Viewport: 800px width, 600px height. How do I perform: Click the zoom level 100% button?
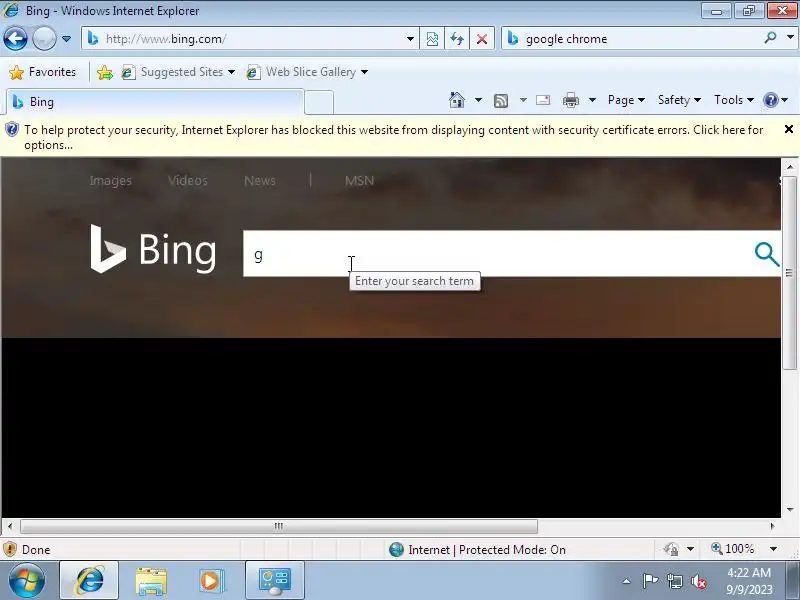click(x=733, y=549)
